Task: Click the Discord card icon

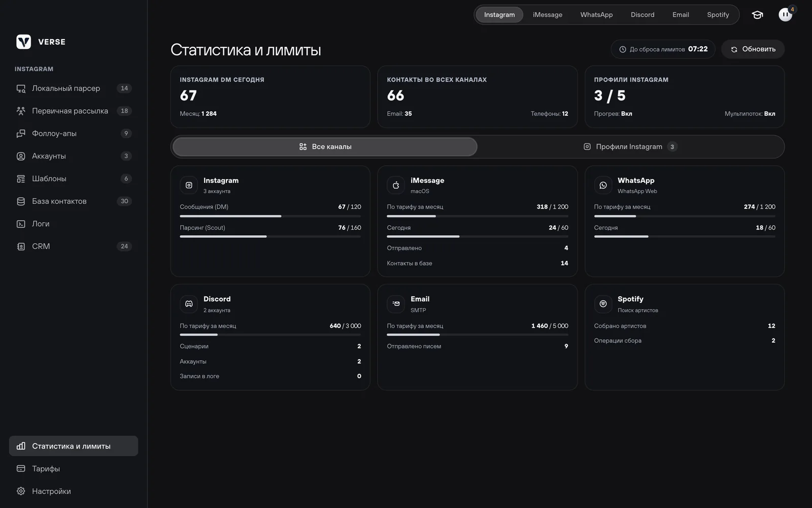Action: (x=189, y=304)
